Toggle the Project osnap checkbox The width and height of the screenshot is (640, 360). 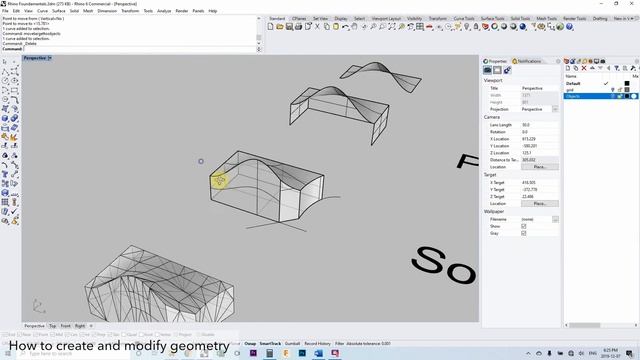click(176, 335)
